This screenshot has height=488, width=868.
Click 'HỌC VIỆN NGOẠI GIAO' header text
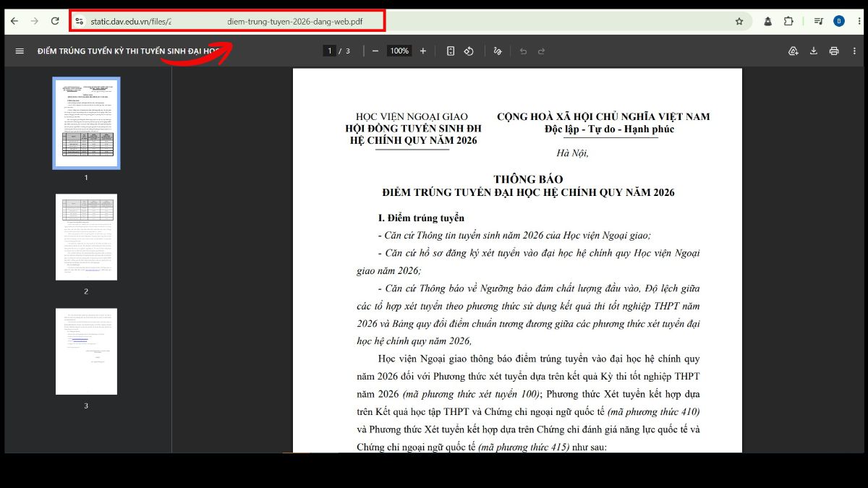tap(412, 116)
